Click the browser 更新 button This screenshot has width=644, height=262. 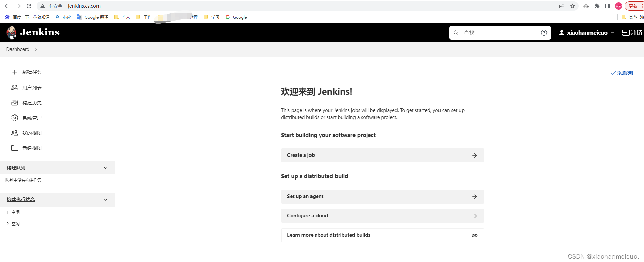coord(635,6)
